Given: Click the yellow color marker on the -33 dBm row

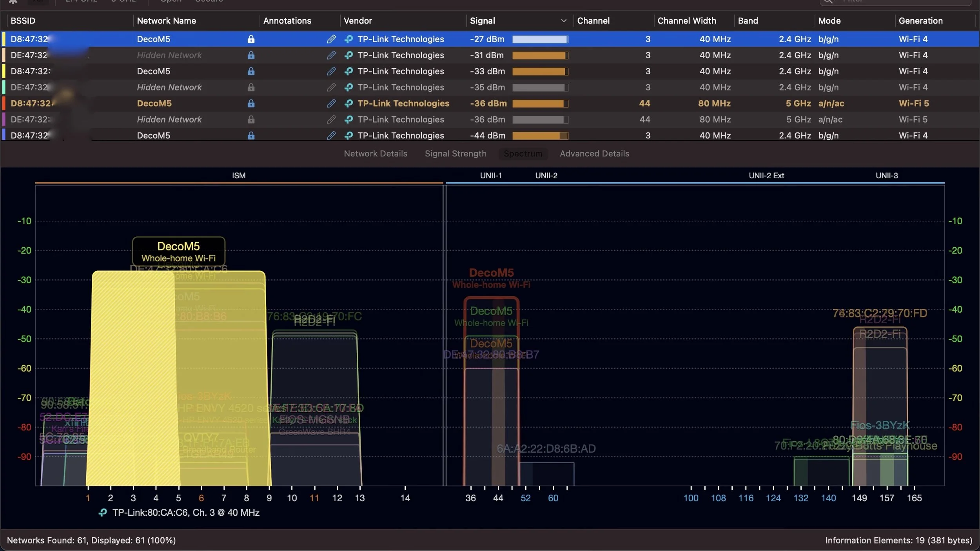Looking at the screenshot, I should [4, 71].
